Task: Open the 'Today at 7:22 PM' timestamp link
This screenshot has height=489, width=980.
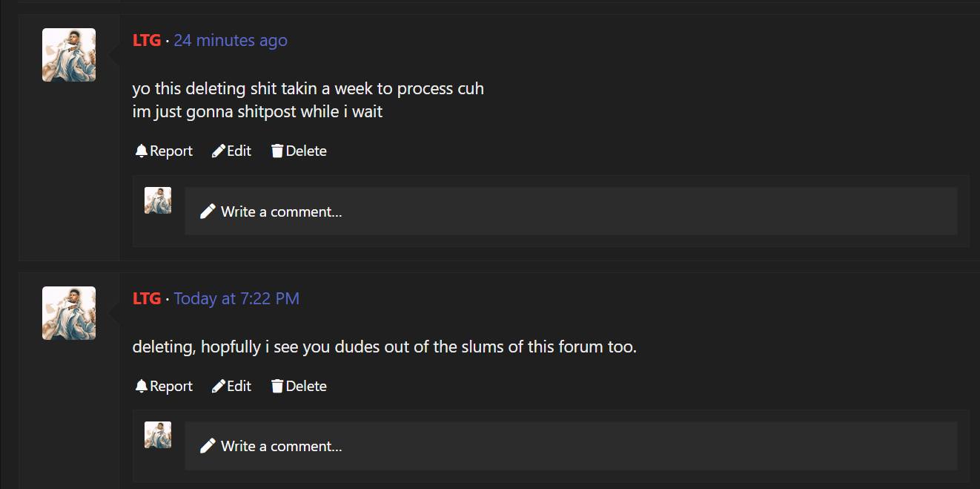Action: [236, 298]
